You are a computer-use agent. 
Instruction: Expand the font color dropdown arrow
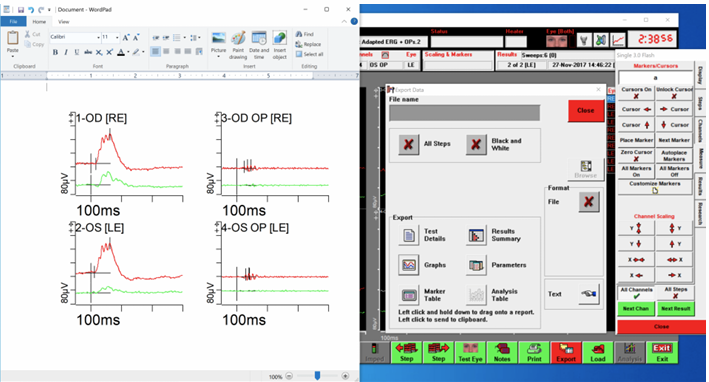pyautogui.click(x=128, y=52)
